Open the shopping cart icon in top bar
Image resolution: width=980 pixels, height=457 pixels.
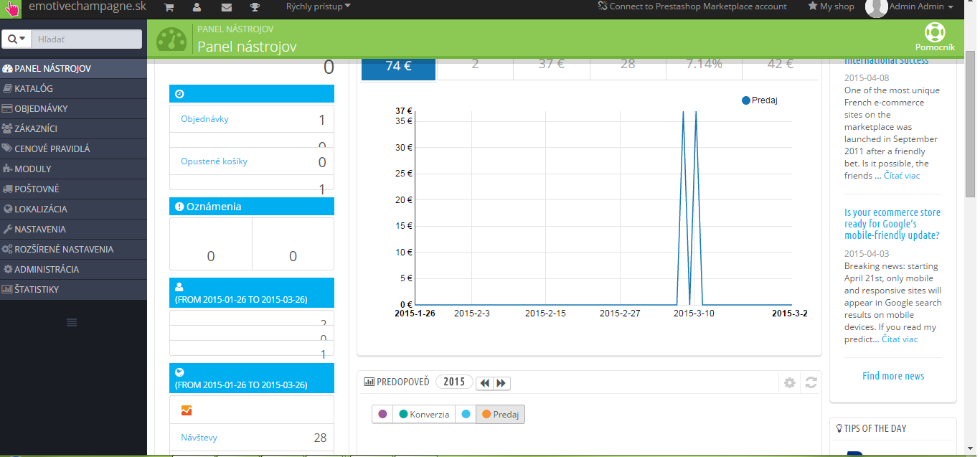point(169,7)
